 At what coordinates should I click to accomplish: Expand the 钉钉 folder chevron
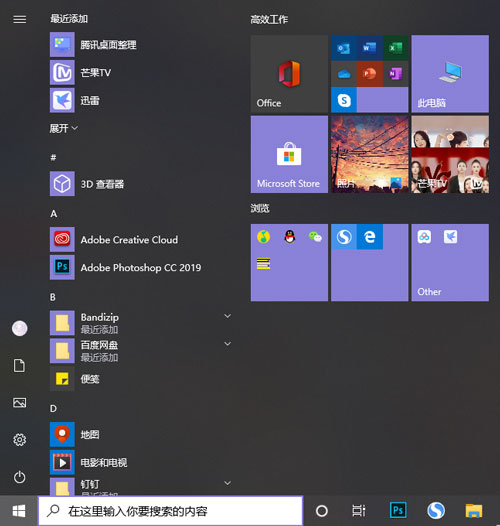[x=228, y=483]
